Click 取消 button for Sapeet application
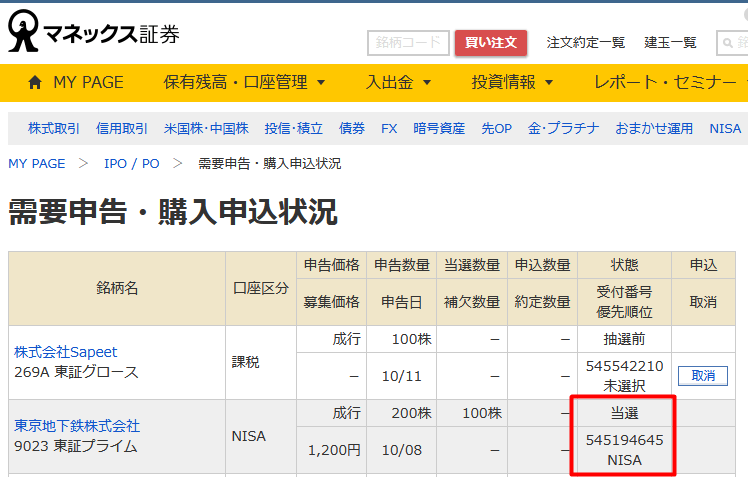This screenshot has height=477, width=748. (703, 376)
